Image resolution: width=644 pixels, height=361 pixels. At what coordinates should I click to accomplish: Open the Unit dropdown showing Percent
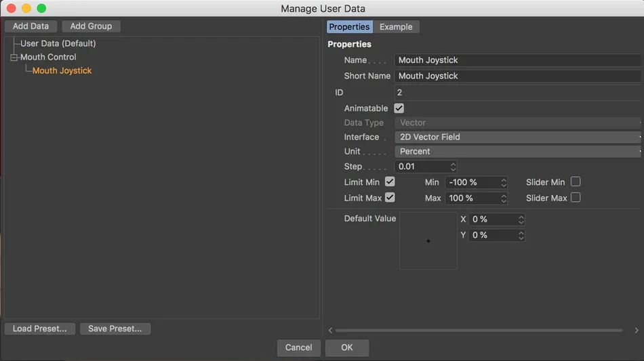click(x=518, y=151)
